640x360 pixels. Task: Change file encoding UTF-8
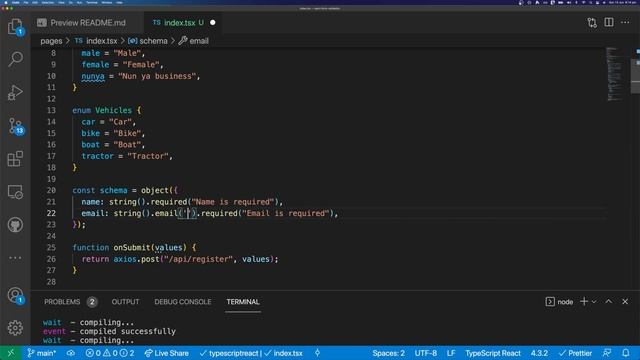point(426,353)
